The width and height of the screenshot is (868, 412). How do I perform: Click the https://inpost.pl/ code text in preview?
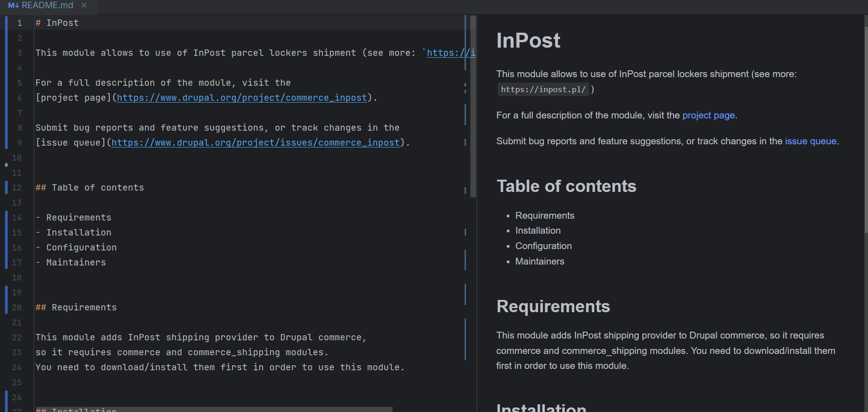tap(543, 89)
